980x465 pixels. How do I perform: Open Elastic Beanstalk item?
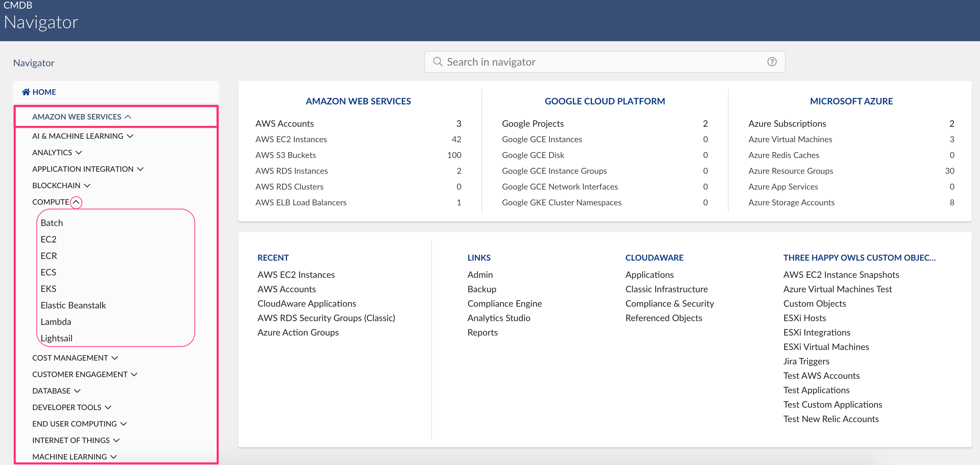[x=73, y=305]
